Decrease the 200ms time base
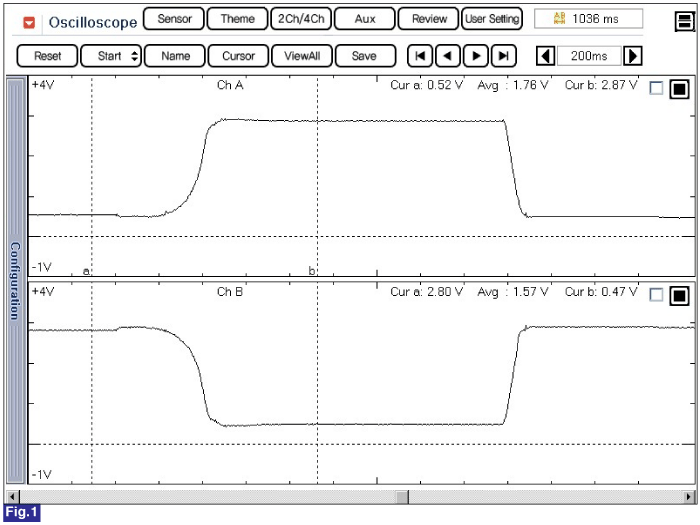The image size is (700, 525). coord(545,56)
